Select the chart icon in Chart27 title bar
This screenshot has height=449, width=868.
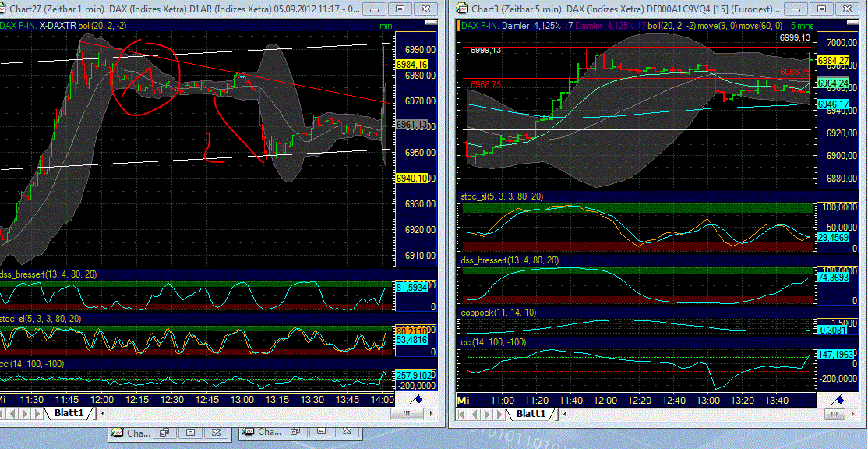click(7, 9)
